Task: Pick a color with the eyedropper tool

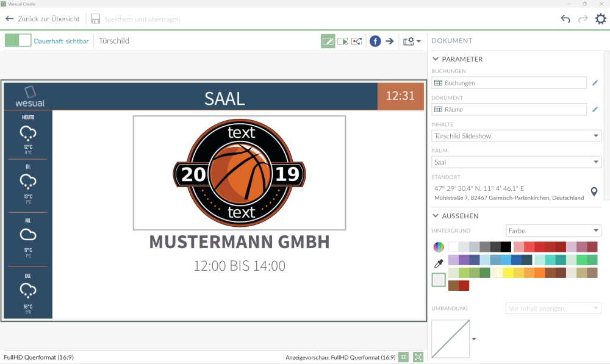Action: coord(439,263)
